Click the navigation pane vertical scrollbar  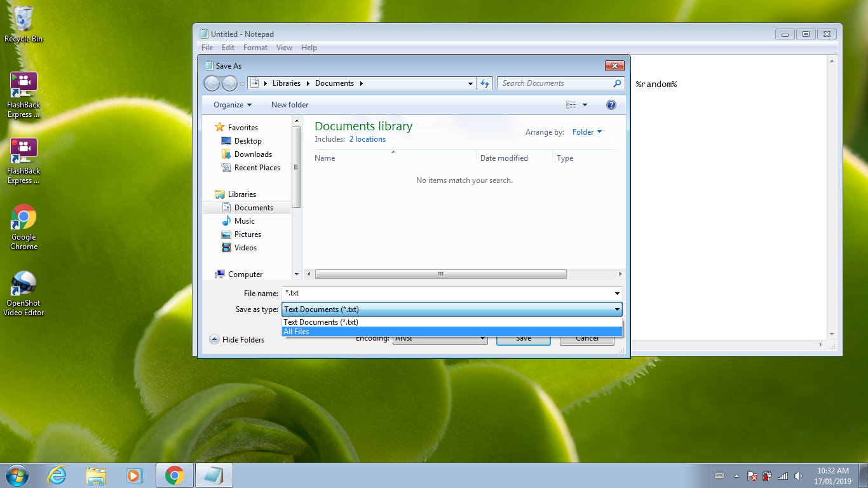(x=296, y=168)
